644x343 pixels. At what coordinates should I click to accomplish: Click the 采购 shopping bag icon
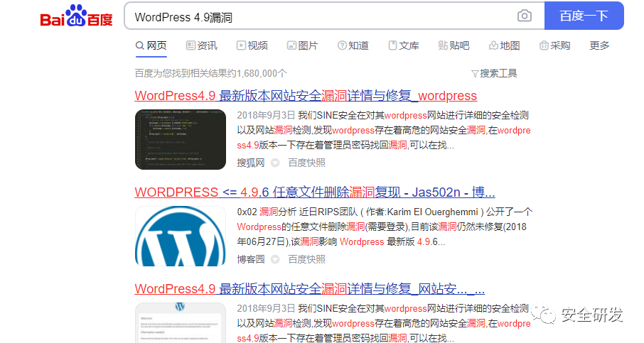click(x=544, y=45)
